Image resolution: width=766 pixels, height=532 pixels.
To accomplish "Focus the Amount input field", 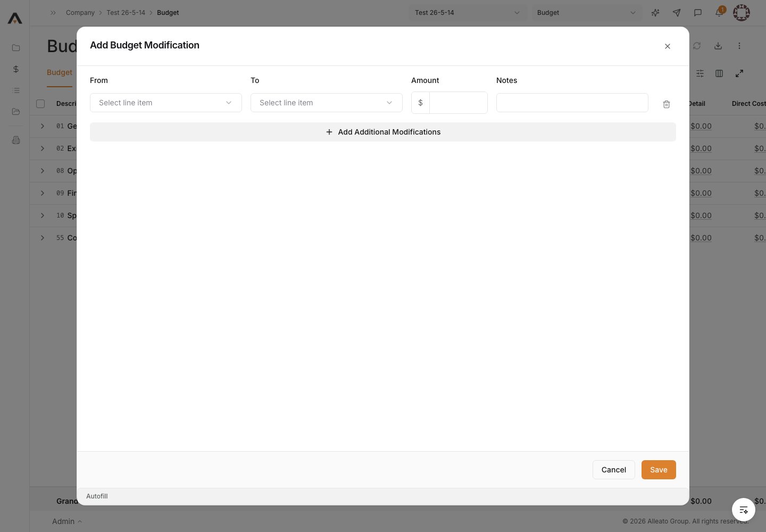I will pyautogui.click(x=458, y=103).
